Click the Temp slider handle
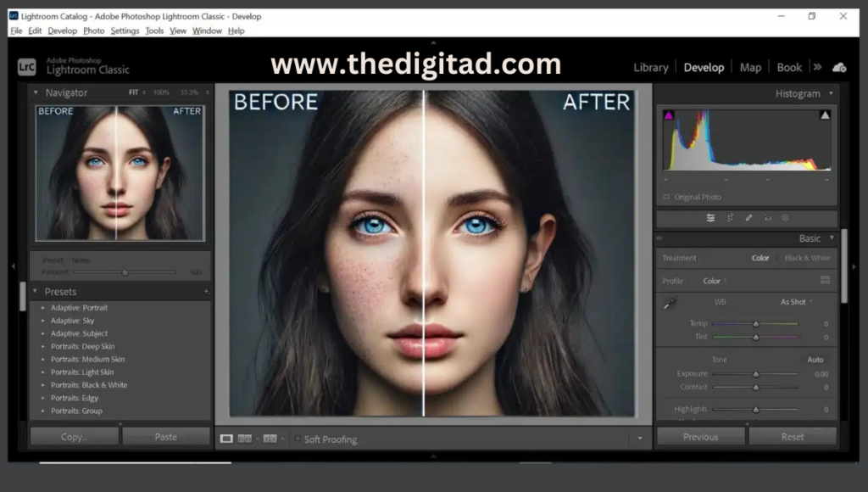Screen dimensions: 868x492 755,323
